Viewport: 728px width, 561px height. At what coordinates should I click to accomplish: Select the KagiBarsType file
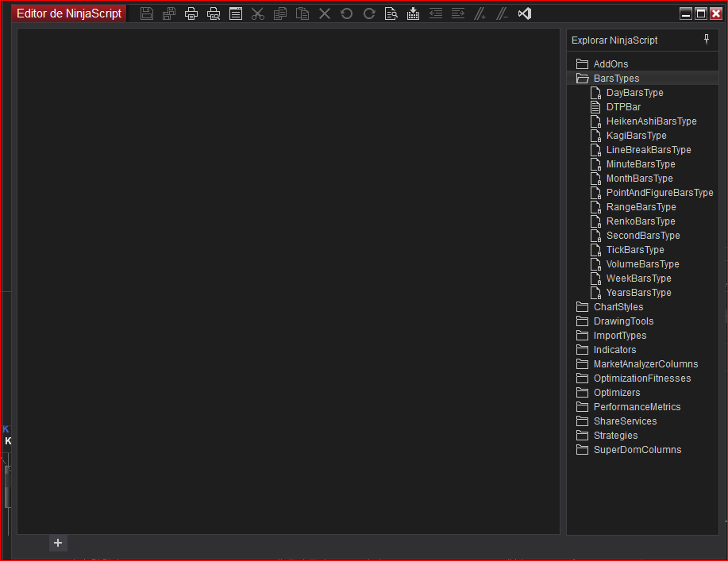[629, 136]
